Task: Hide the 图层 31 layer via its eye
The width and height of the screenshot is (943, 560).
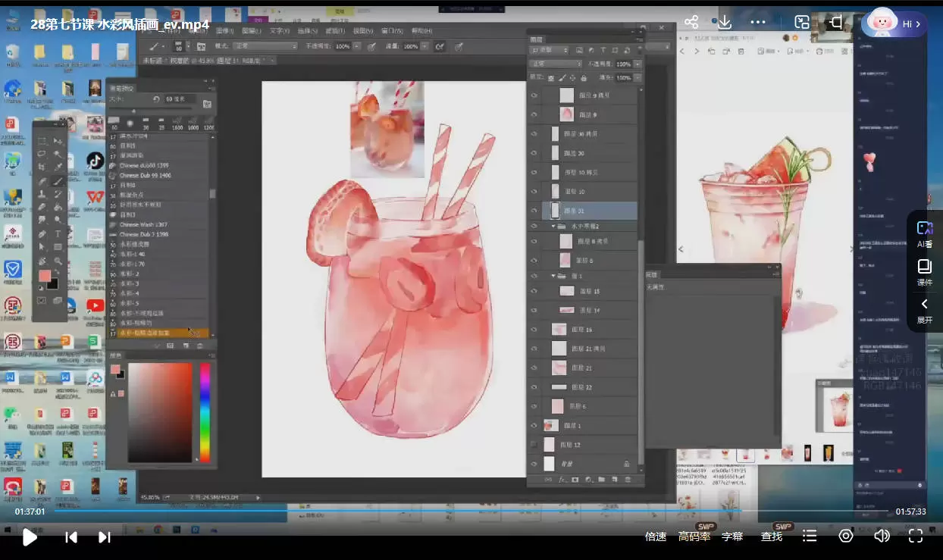Action: (534, 211)
